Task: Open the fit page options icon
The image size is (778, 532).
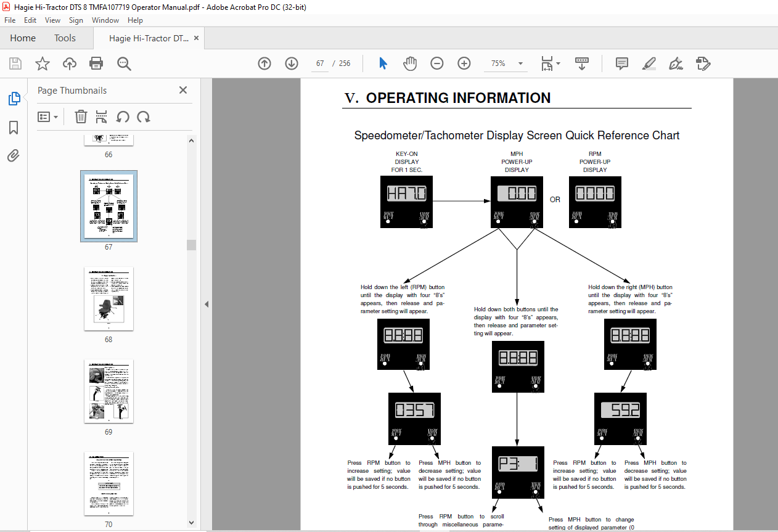Action: click(x=550, y=63)
